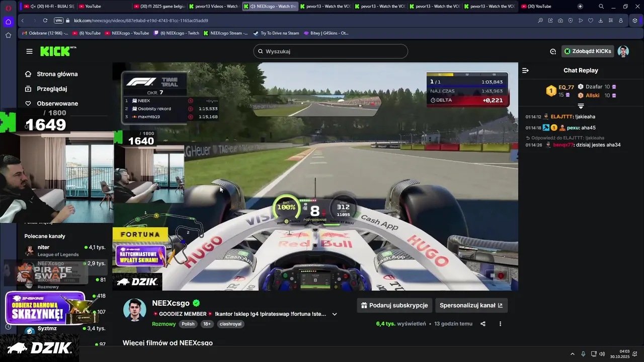
Task: Click Dzafar in the gift leaderboard
Action: (594, 87)
